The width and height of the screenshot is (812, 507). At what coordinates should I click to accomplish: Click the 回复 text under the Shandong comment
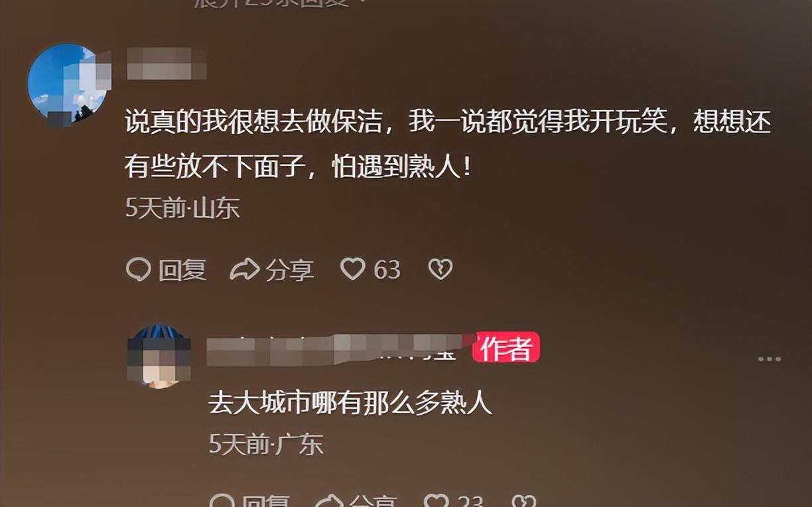[182, 270]
